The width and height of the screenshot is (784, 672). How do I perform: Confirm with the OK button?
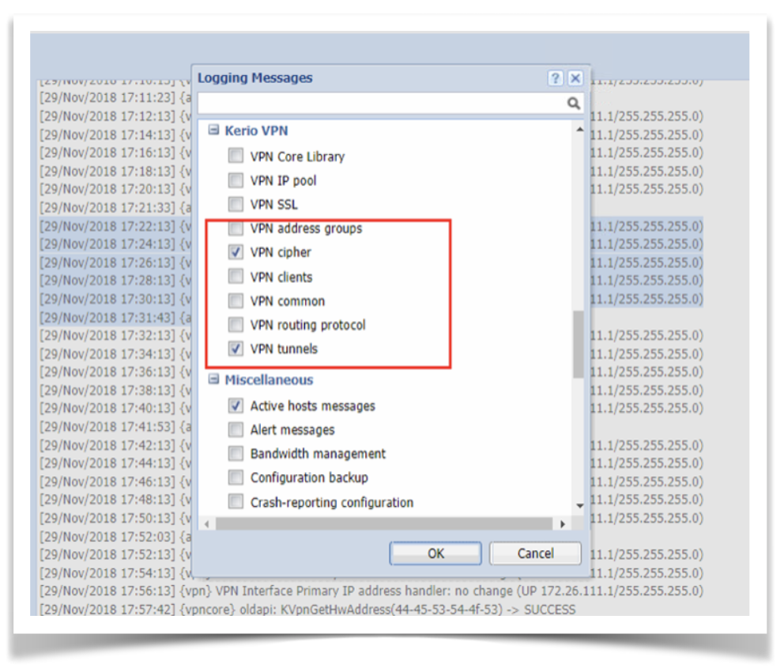[435, 553]
